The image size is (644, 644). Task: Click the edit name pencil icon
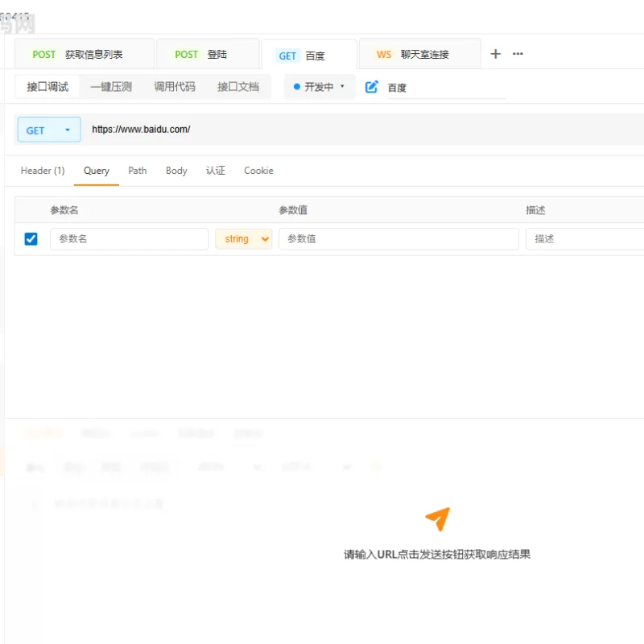[371, 87]
